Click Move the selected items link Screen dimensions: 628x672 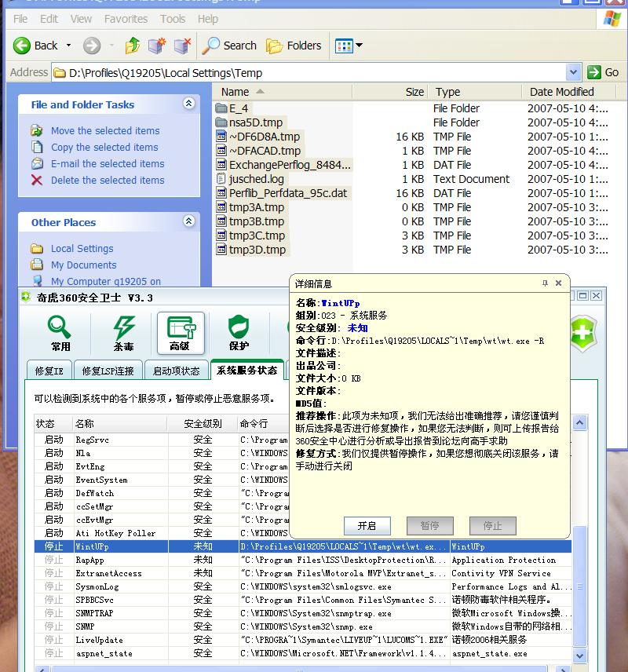pos(105,131)
